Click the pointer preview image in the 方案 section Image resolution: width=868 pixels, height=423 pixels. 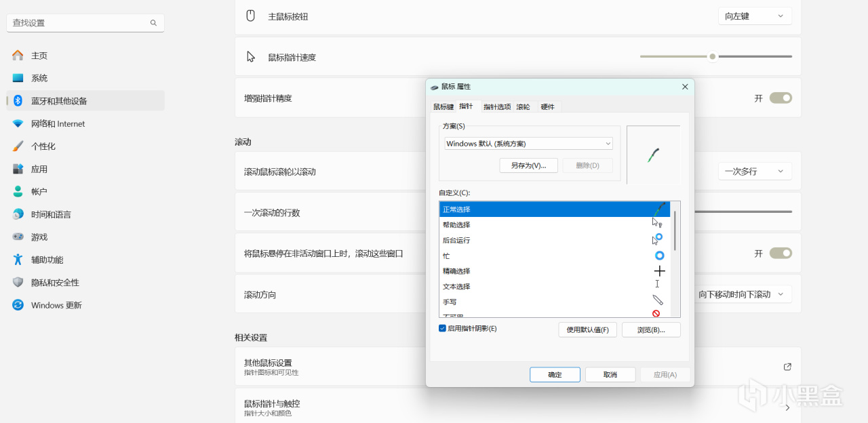coord(653,155)
